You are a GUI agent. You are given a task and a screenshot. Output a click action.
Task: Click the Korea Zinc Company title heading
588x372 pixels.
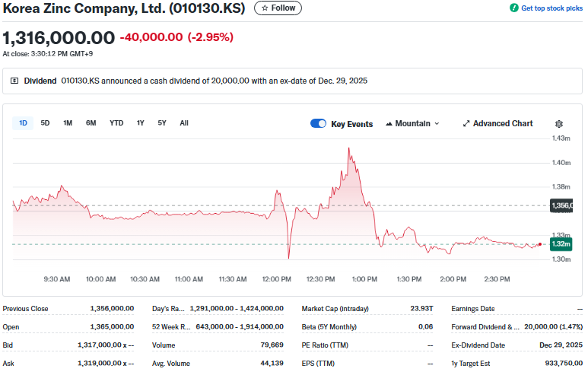tap(124, 8)
